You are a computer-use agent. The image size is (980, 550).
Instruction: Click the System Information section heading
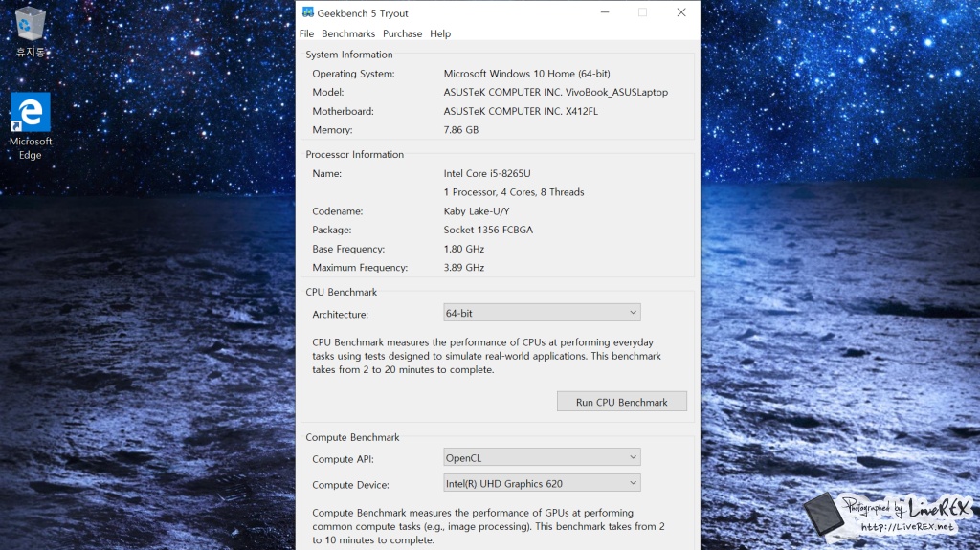tap(348, 55)
